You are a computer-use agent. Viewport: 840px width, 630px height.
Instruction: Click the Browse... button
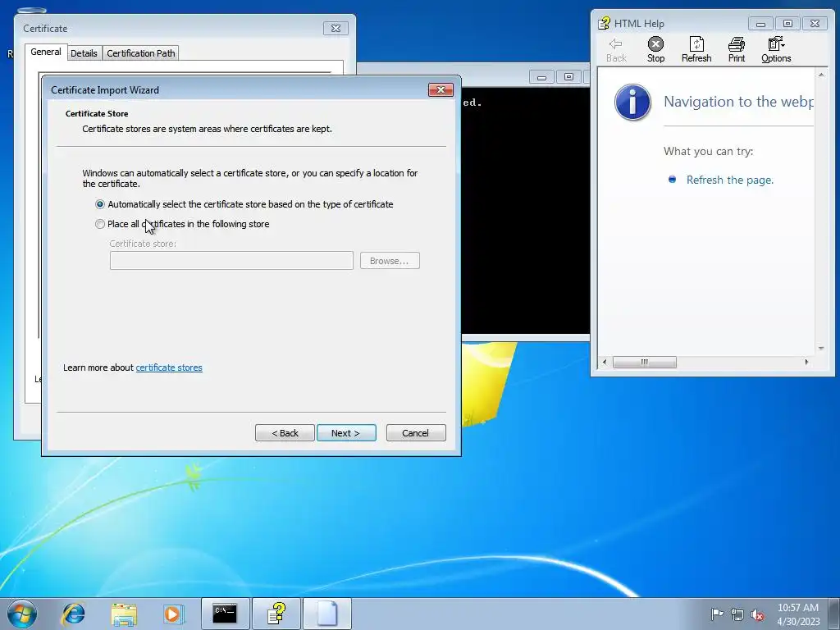point(390,261)
